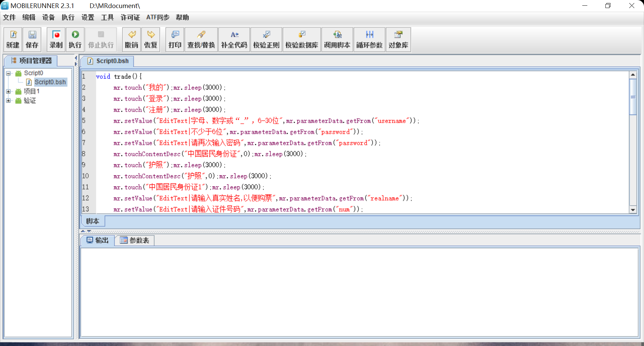Open the 对象库 object library

point(398,40)
